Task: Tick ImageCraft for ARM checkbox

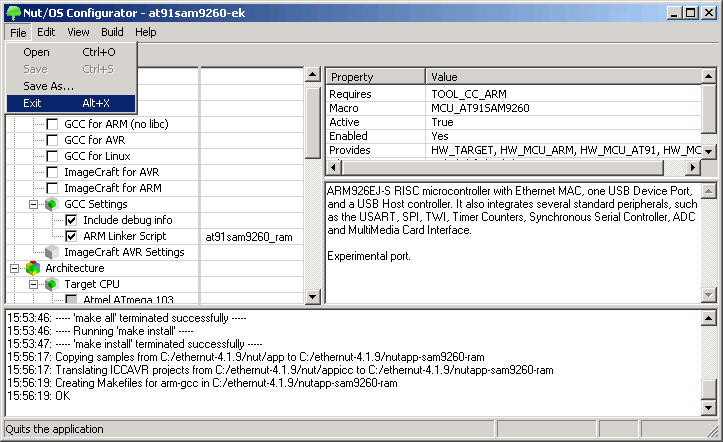Action: click(x=53, y=189)
